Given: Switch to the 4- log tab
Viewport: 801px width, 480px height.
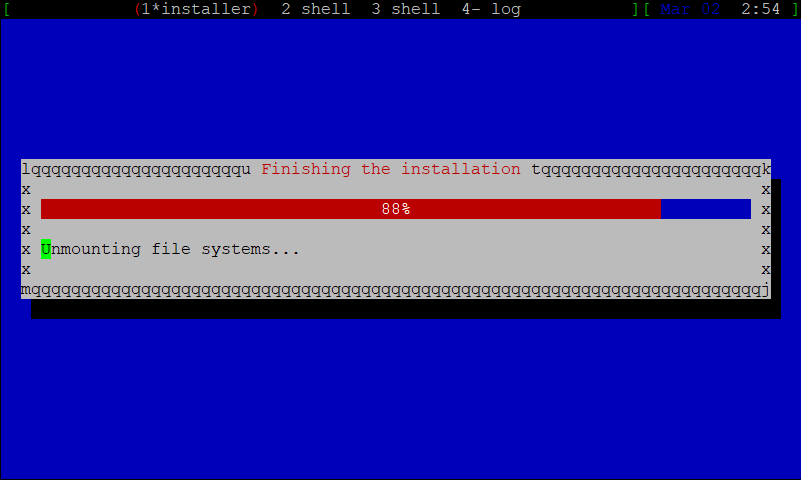Looking at the screenshot, I should (x=491, y=9).
